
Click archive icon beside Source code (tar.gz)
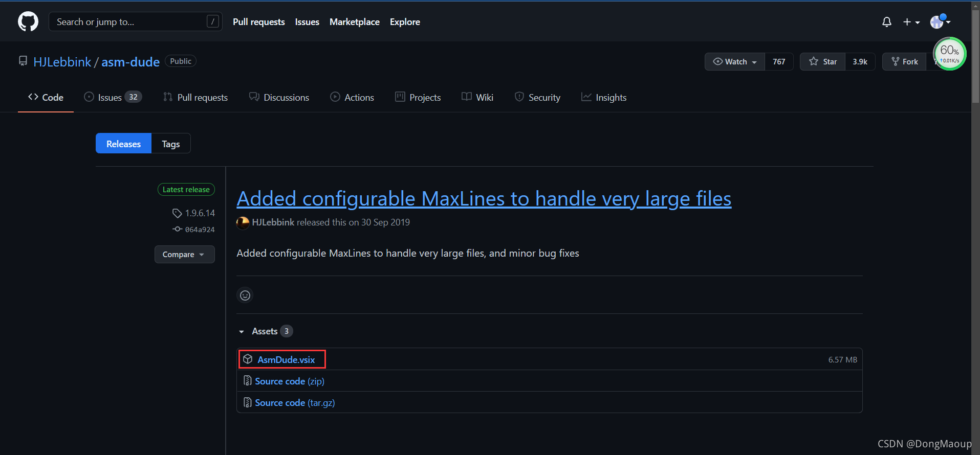pyautogui.click(x=248, y=402)
